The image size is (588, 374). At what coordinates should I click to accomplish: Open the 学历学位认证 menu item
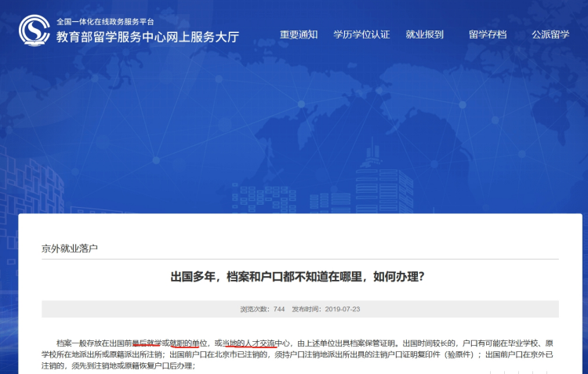coord(361,34)
